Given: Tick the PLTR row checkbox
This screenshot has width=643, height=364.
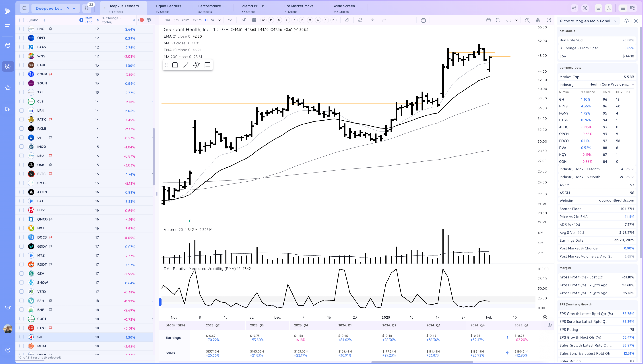Looking at the screenshot, I should 22,174.
